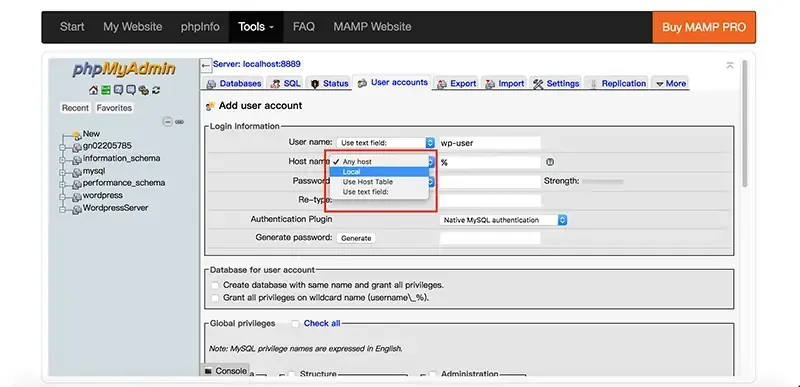Image resolution: width=800 pixels, height=387 pixels.
Task: Click the green server/logout icon in sidebar
Action: click(106, 90)
